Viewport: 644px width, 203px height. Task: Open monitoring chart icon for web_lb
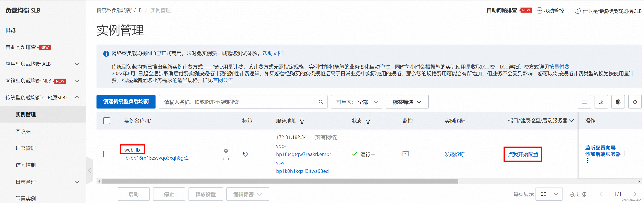click(405, 154)
